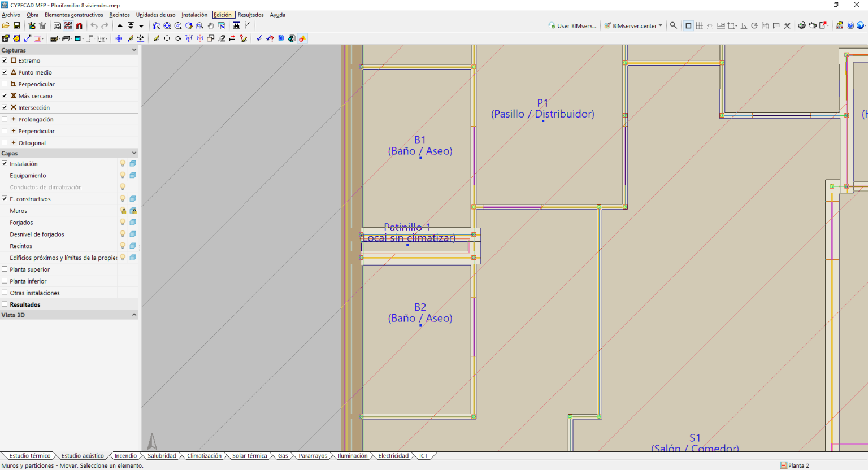Click the search magnifier near BIMserver.center
Image resolution: width=868 pixels, height=470 pixels.
tap(673, 25)
